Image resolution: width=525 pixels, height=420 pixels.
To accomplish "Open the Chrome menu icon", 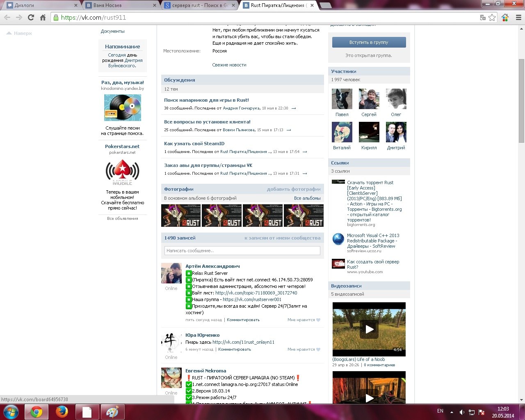I will [518, 18].
